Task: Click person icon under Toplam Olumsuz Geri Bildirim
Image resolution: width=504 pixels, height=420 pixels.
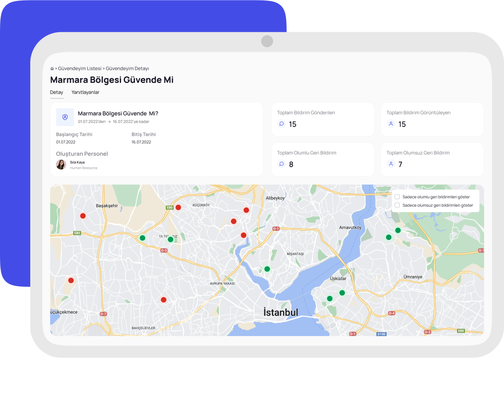Action: coord(391,164)
